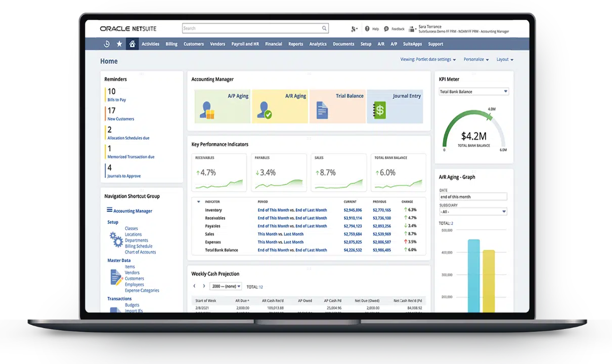This screenshot has height=364, width=612.
Task: Go to the Home house icon
Action: pyautogui.click(x=132, y=44)
